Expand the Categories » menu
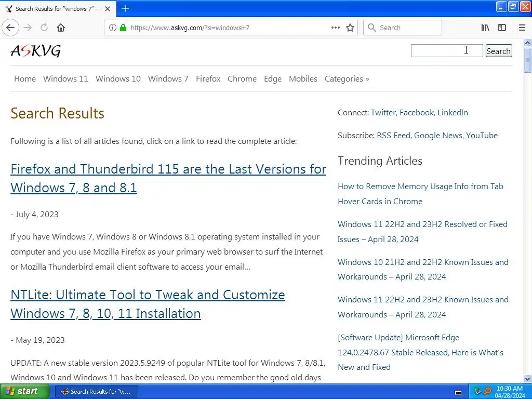The image size is (532, 399). tap(347, 79)
